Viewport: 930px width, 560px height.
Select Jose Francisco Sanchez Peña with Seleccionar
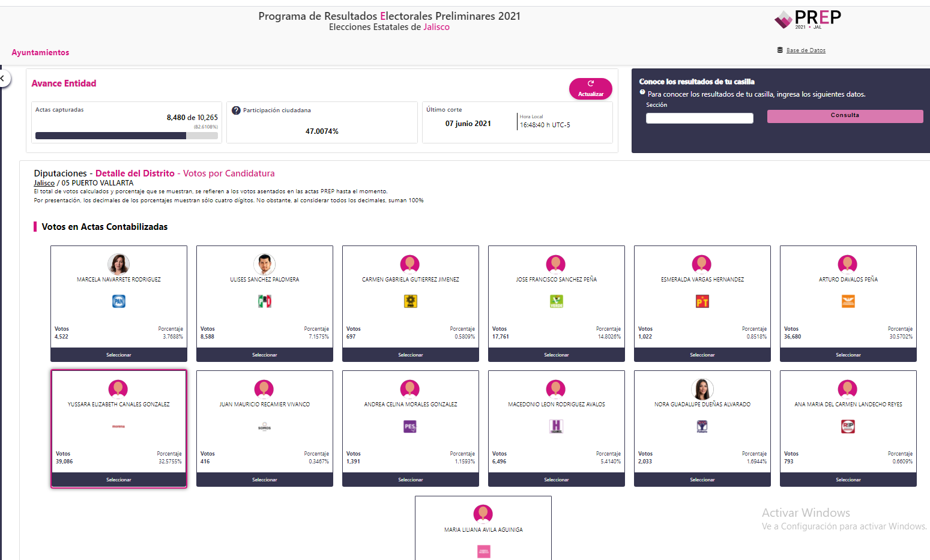click(557, 355)
